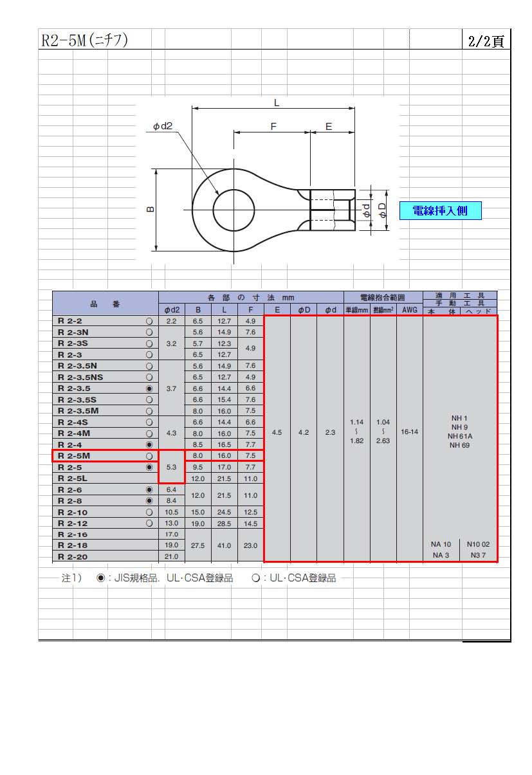
Task: Click the φd2 value "10.5"
Action: coord(171,512)
